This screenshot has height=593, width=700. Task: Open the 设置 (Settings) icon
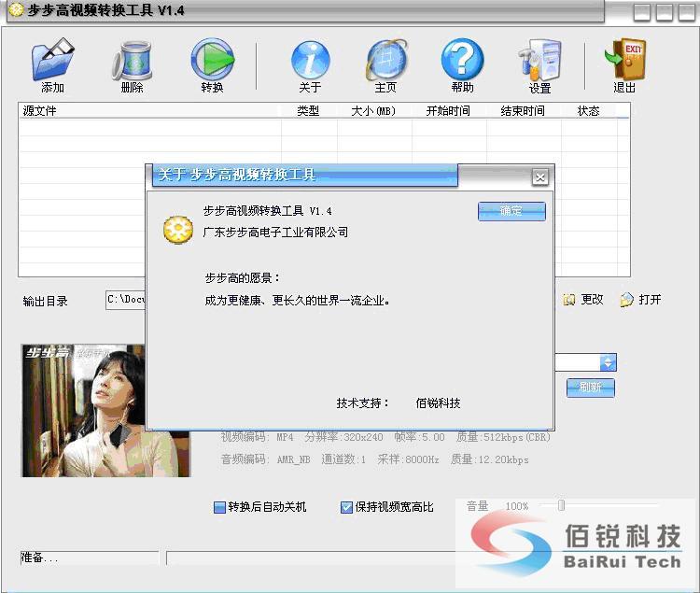pos(539,61)
